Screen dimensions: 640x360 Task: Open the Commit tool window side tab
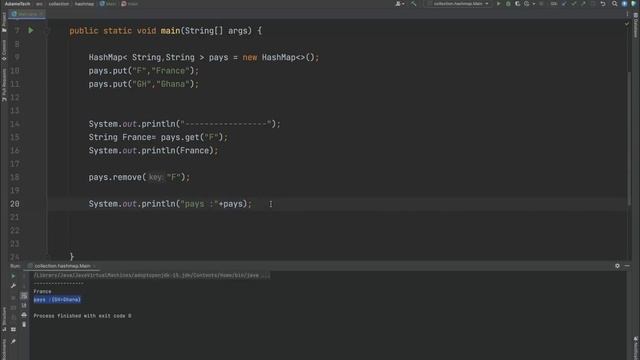pyautogui.click(x=4, y=50)
